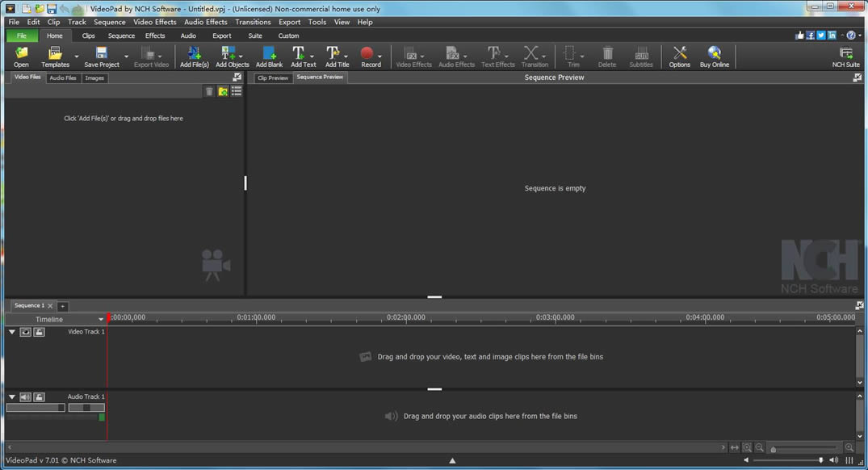Click the green File button

(x=22, y=36)
